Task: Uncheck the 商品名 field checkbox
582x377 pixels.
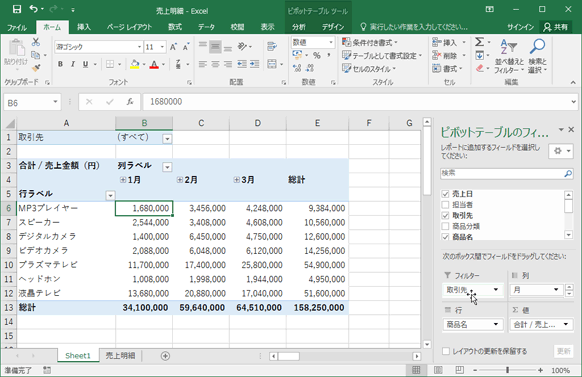Action: 445,236
